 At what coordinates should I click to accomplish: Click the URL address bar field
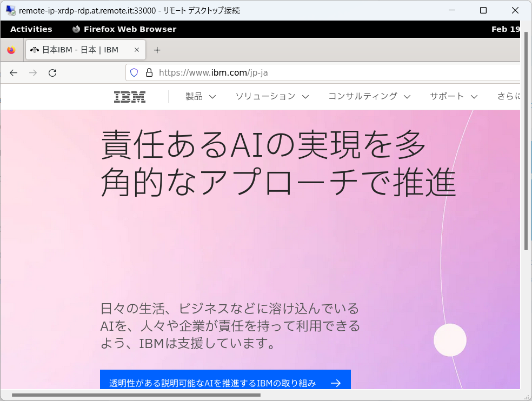(x=322, y=72)
